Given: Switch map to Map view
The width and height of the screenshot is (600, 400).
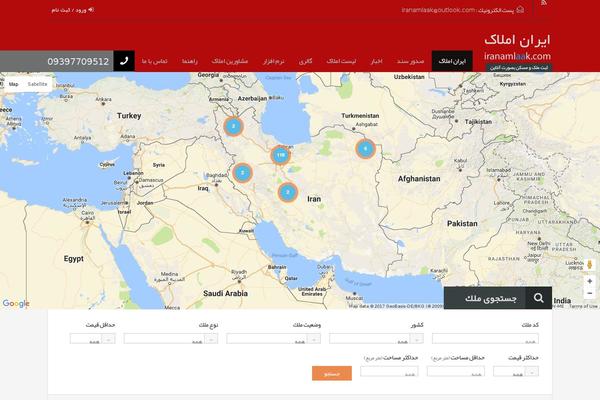Looking at the screenshot, I should tap(14, 84).
